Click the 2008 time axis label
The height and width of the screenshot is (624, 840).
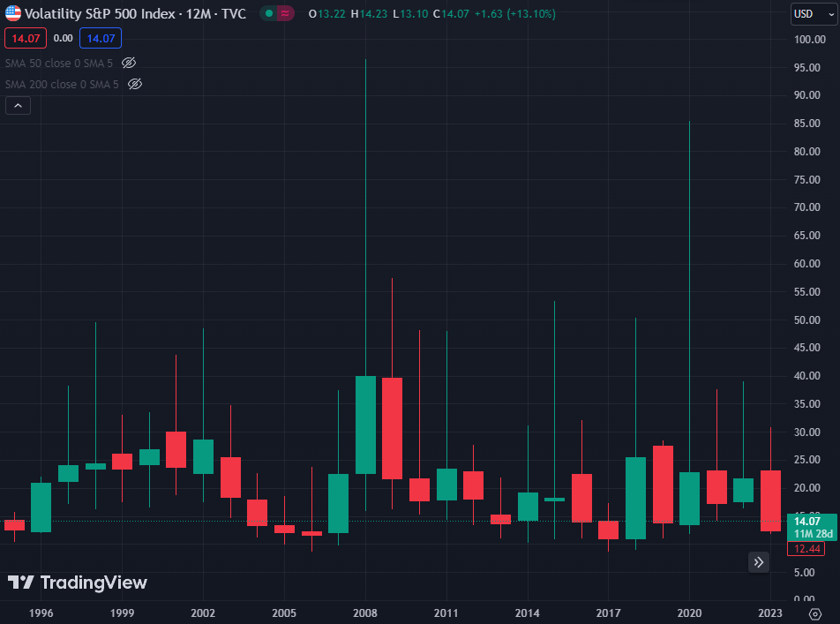pos(365,613)
